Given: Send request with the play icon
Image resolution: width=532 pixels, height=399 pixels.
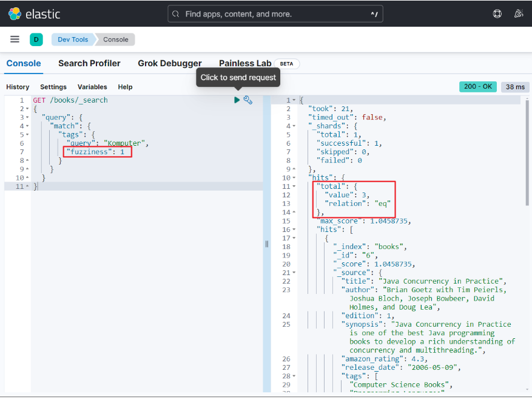Looking at the screenshot, I should click(x=237, y=100).
